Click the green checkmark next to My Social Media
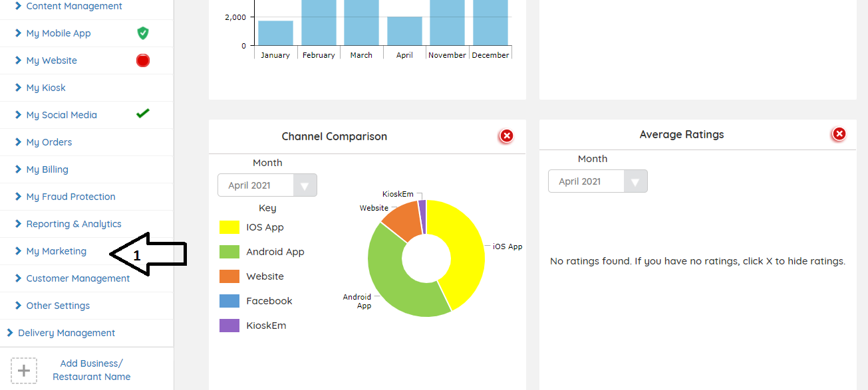Viewport: 868px width, 390px height. [142, 114]
